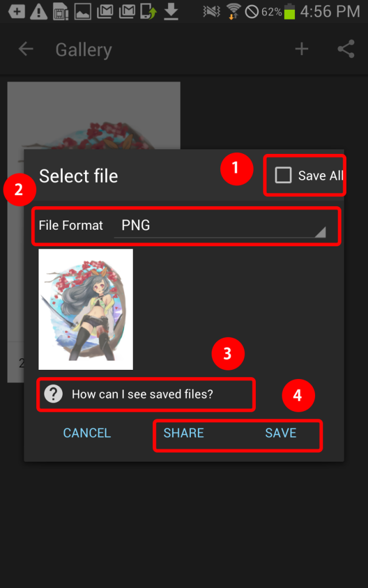This screenshot has height=588, width=368.
Task: Tap the back arrow beside Gallery
Action: (26, 49)
